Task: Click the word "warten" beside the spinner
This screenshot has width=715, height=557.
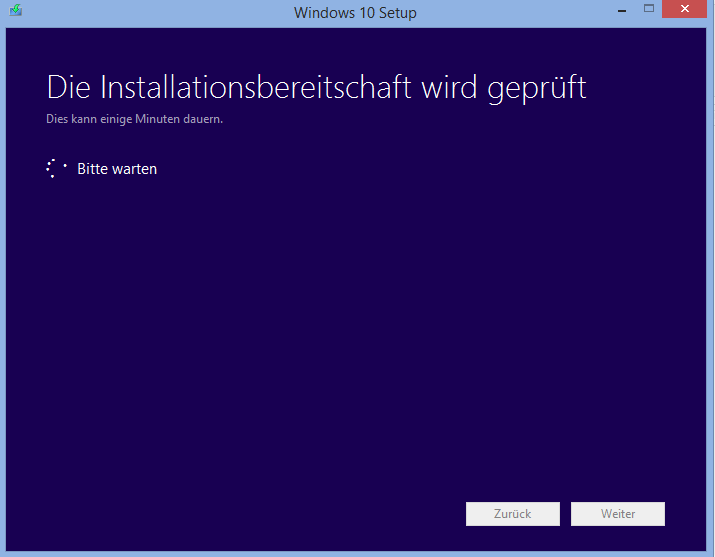Action: (x=136, y=169)
